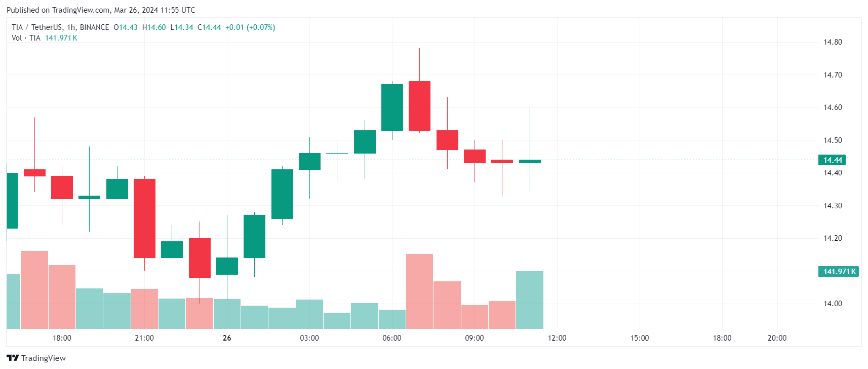This screenshot has width=868, height=369.
Task: Click the Published on TradingView.com header text
Action: [x=100, y=10]
